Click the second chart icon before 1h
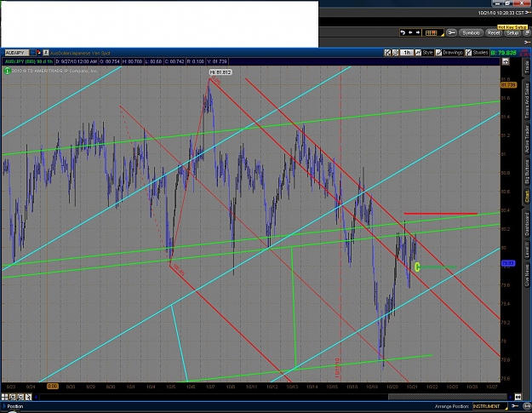The image size is (532, 413). [395, 53]
